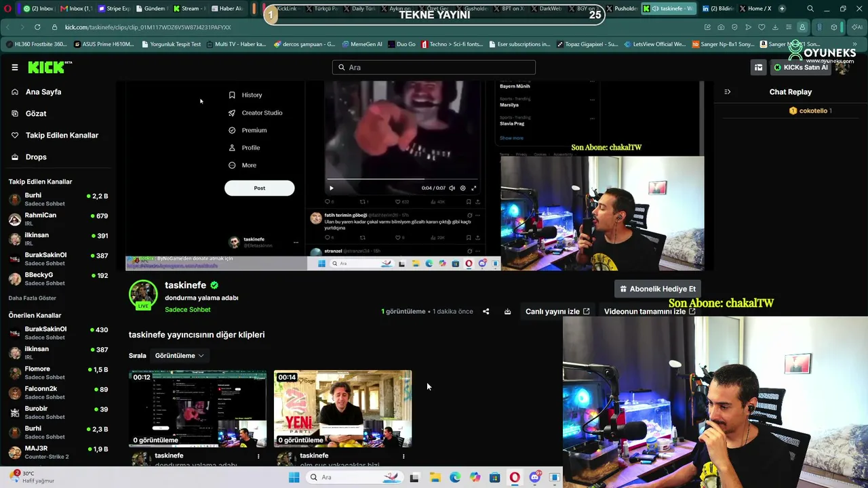The width and height of the screenshot is (868, 488).
Task: Reload the page in the browser
Action: click(37, 27)
